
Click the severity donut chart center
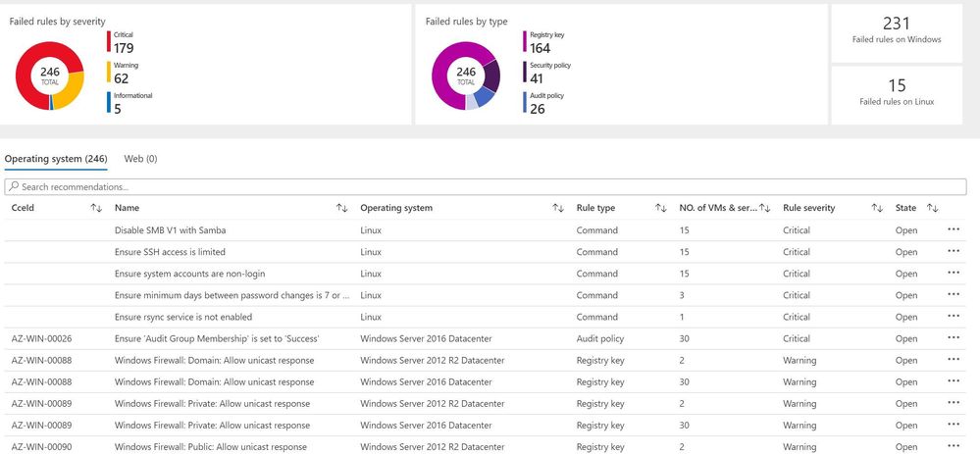50,76
